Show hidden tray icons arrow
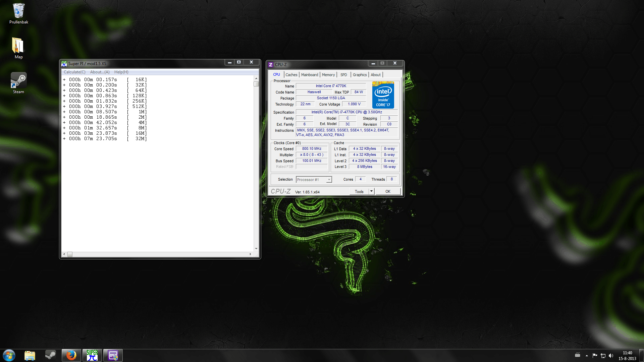 587,356
